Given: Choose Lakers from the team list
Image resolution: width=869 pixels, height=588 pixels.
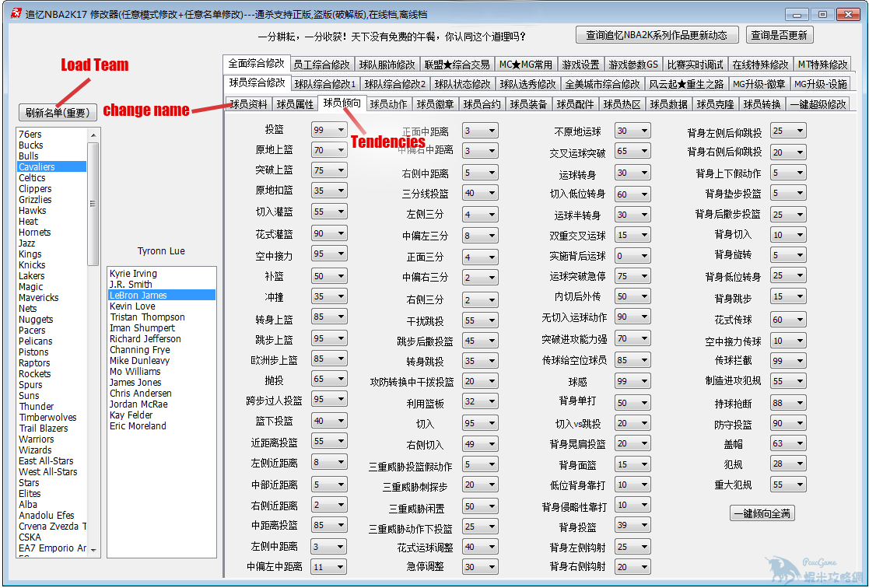Looking at the screenshot, I should 52,276.
